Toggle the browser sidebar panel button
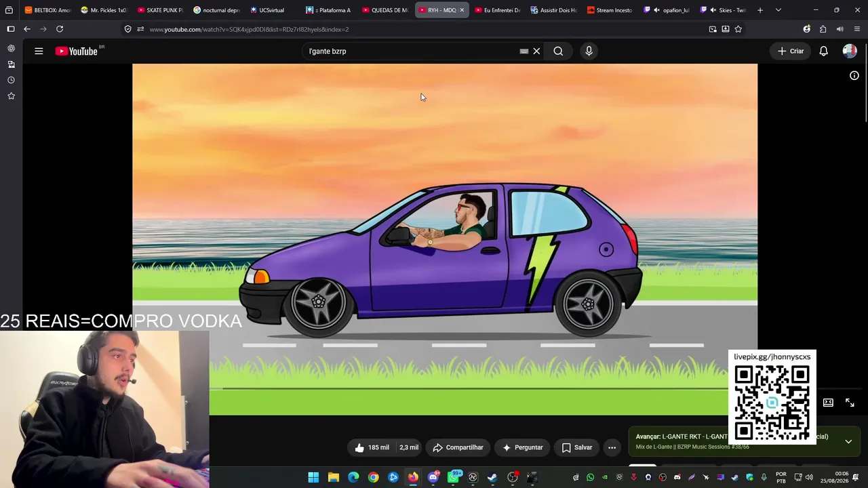This screenshot has height=488, width=868. tap(11, 29)
